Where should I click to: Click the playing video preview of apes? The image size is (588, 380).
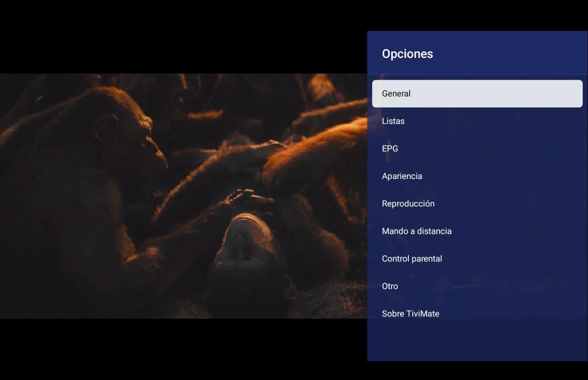(x=184, y=196)
